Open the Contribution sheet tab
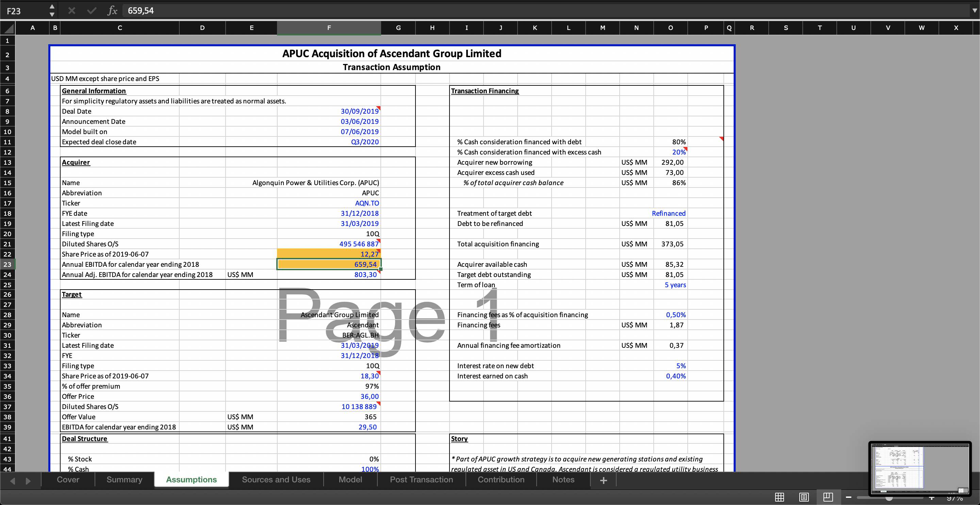This screenshot has width=980, height=505. pyautogui.click(x=501, y=479)
